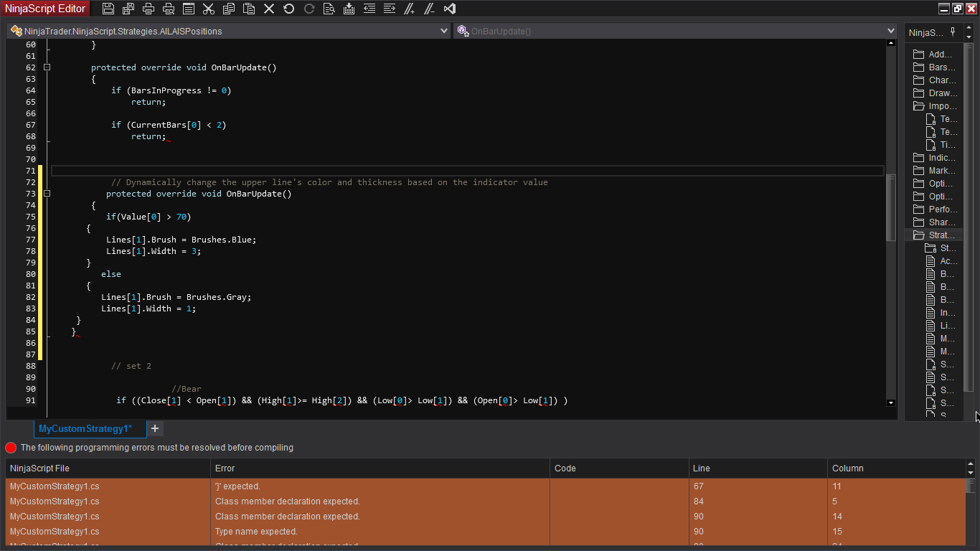Image resolution: width=980 pixels, height=551 pixels.
Task: Click the Cut scissors icon
Action: (x=209, y=9)
